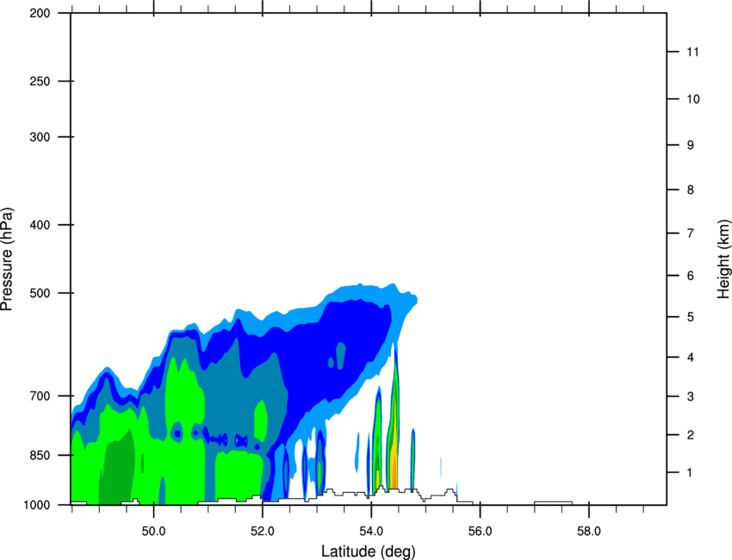Pick the 4 km height label
This screenshot has width=732, height=560.
(x=690, y=358)
